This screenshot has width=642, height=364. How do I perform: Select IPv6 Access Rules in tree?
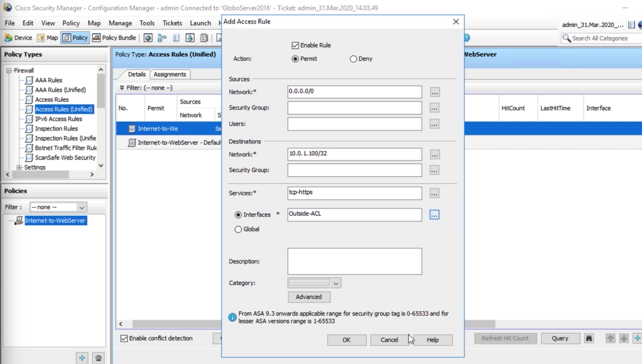pyautogui.click(x=58, y=119)
